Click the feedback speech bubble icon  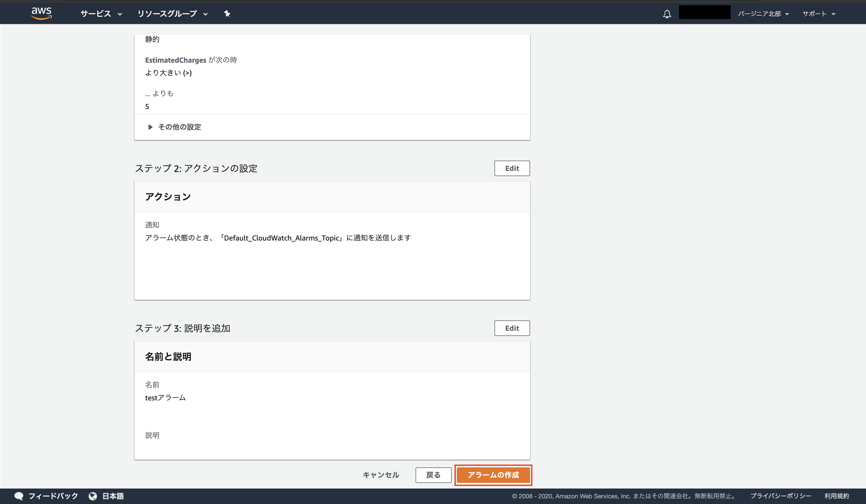[x=19, y=496]
